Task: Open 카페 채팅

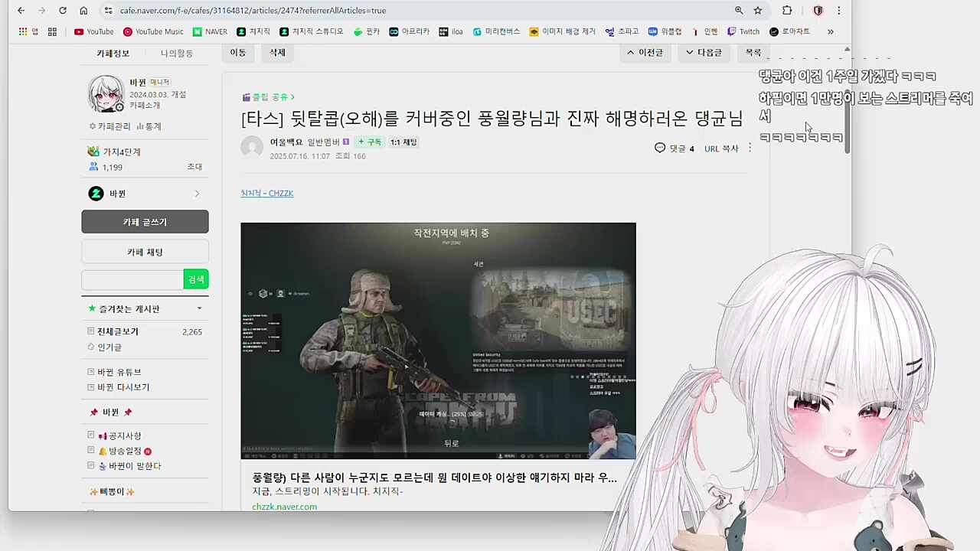Action: coord(145,252)
